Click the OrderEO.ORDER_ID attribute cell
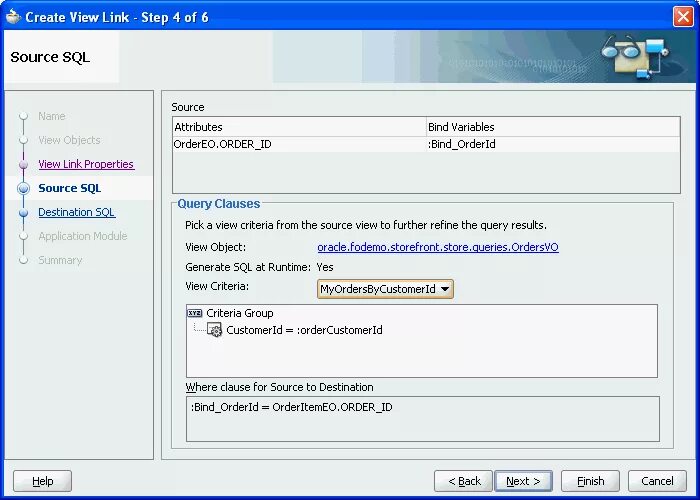Image resolution: width=700 pixels, height=500 pixels. click(x=299, y=144)
